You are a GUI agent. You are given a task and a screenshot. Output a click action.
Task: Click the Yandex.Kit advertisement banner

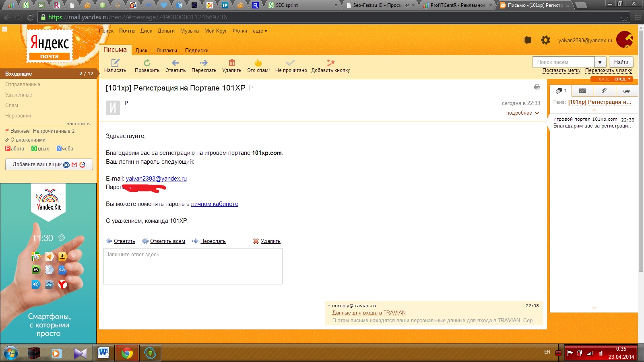click(48, 263)
